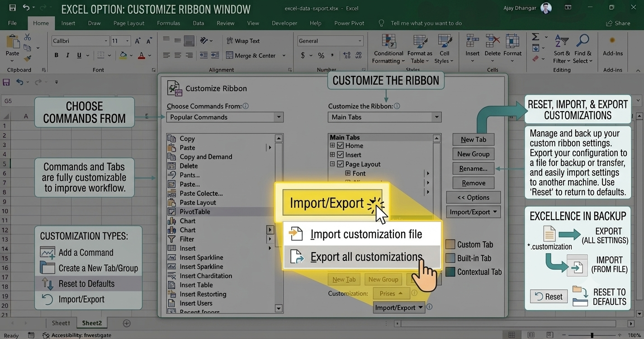The width and height of the screenshot is (644, 339).
Task: Select the Format Painter brush icon
Action: (28, 58)
